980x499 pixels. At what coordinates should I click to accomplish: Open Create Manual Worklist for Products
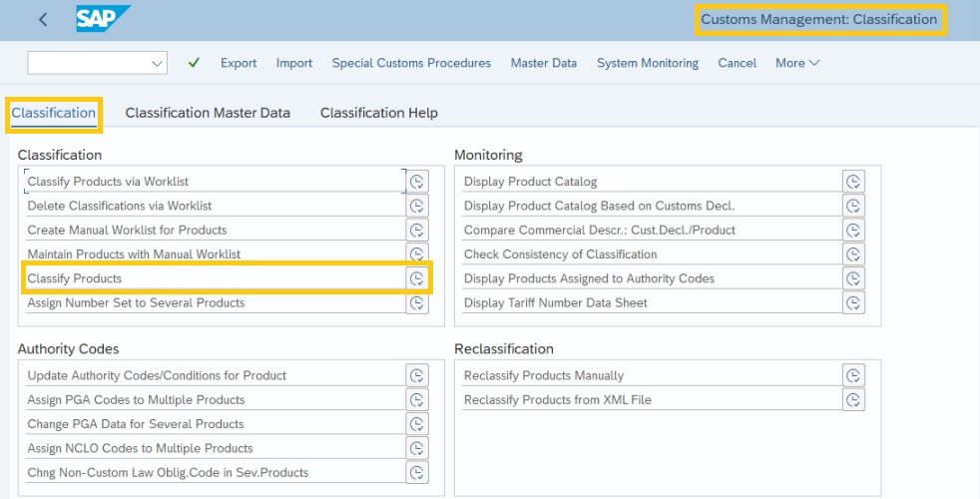pyautogui.click(x=215, y=231)
